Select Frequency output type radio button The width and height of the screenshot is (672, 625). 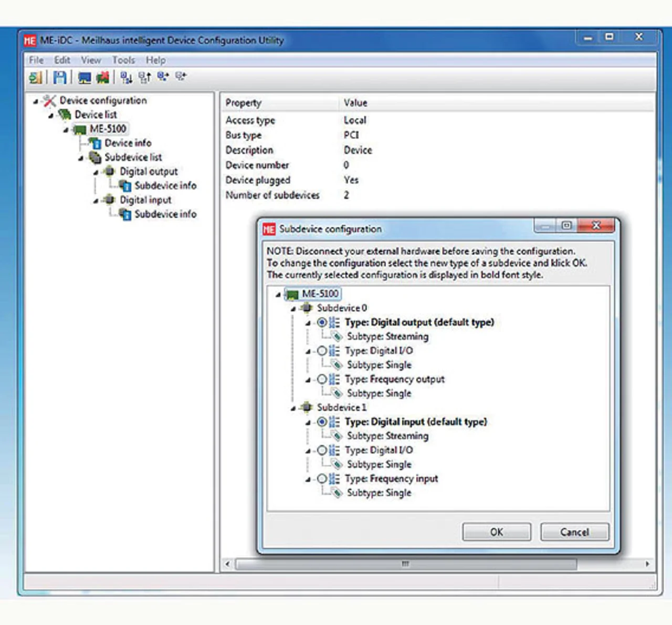click(322, 379)
